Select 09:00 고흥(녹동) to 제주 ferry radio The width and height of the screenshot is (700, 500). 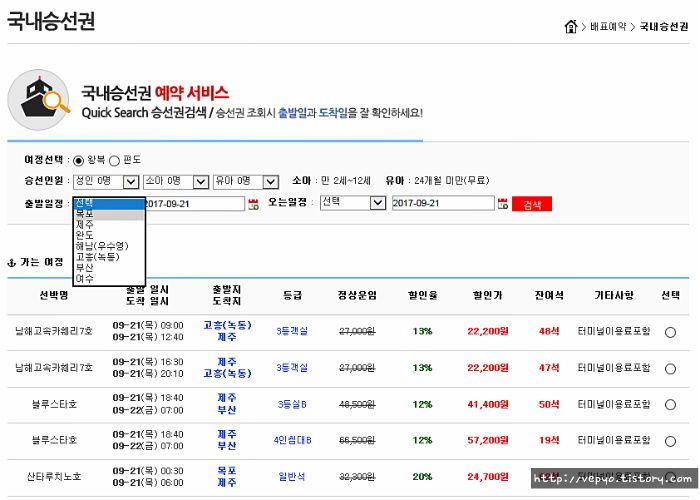(x=670, y=332)
